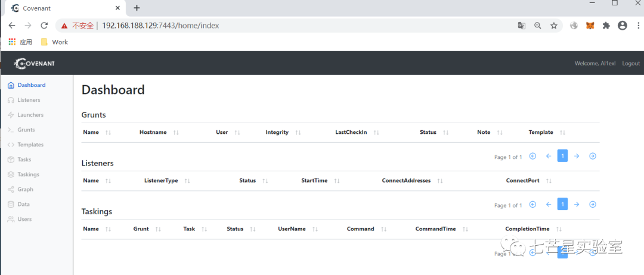Open the Work bookmarks folder

click(54, 42)
